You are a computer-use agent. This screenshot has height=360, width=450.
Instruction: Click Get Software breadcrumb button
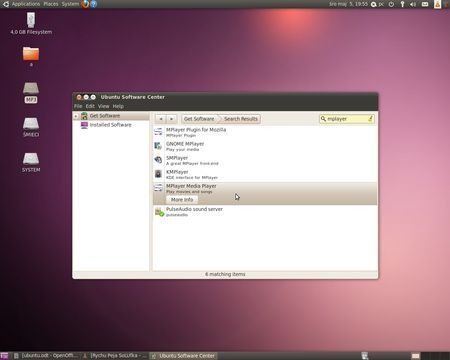pyautogui.click(x=199, y=119)
